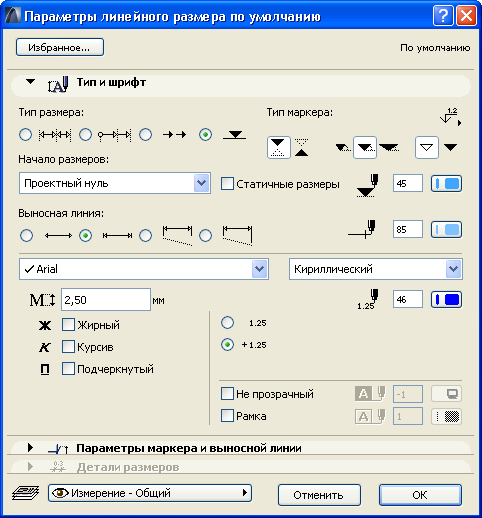Select the dynamic-height witness line radio
This screenshot has width=482, height=518.
[x=146, y=236]
